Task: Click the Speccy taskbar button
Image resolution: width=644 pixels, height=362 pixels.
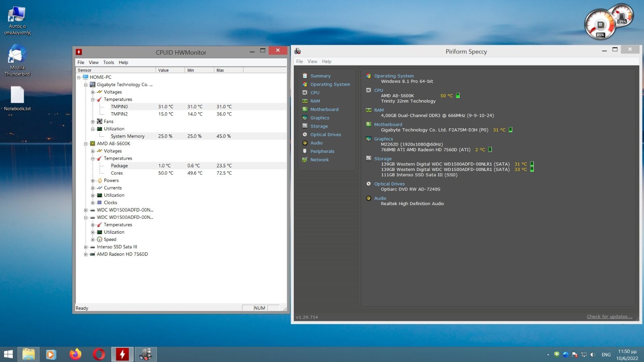Action: [x=146, y=354]
